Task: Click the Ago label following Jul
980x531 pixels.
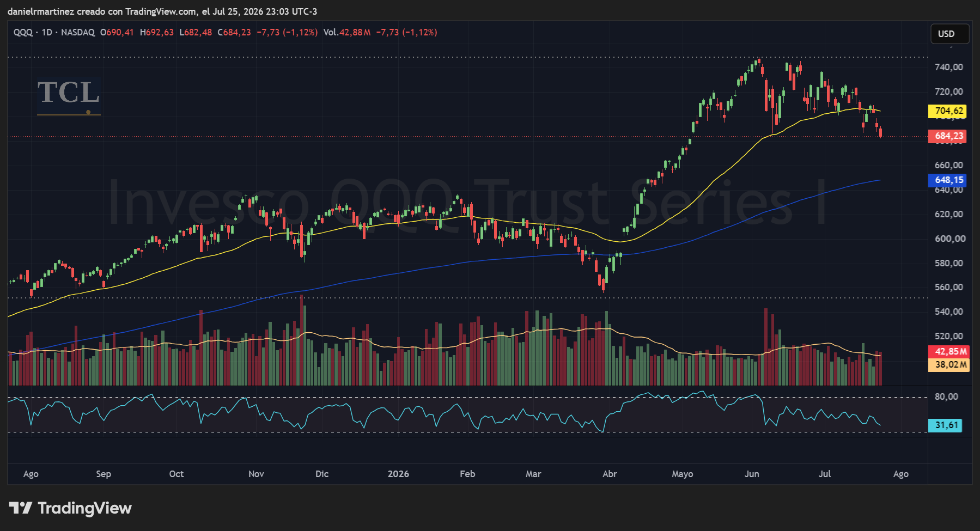Action: point(901,474)
